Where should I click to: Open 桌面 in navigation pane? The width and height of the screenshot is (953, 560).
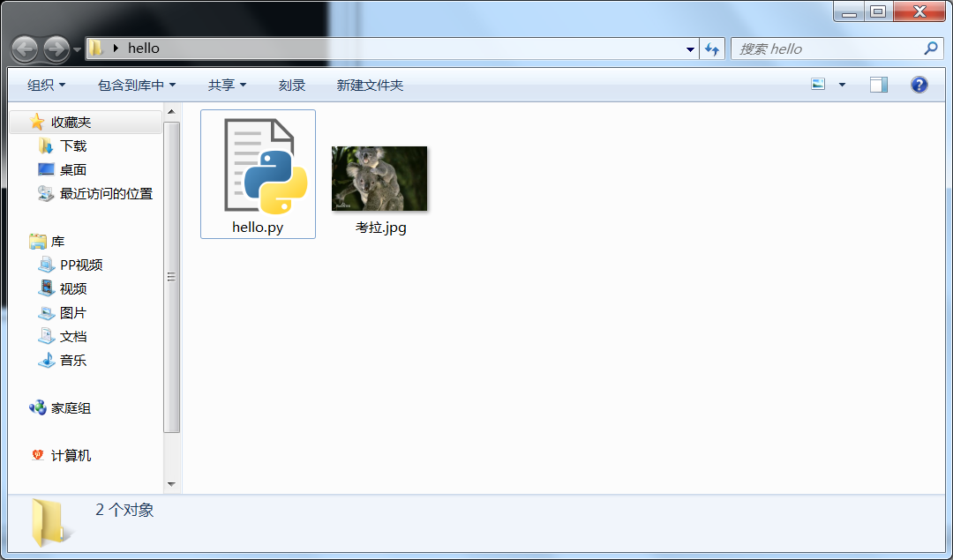coord(73,169)
